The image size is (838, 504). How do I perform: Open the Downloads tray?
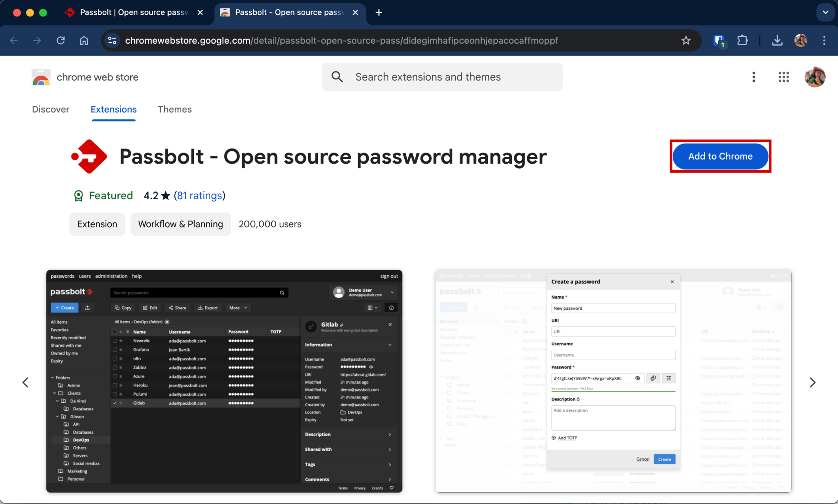tap(777, 40)
